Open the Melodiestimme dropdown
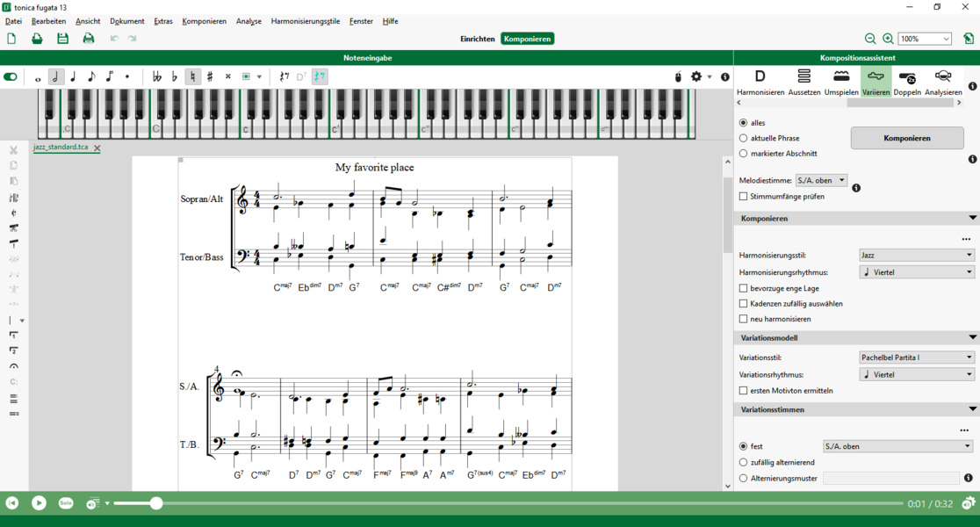980x527 pixels. coord(821,180)
